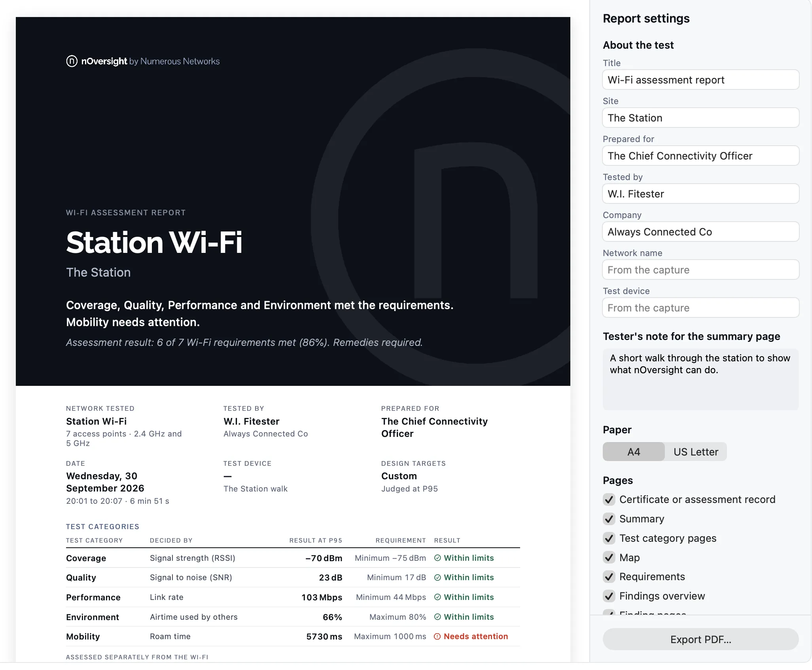Click the '103 Mbps' link rate value
Image resolution: width=812 pixels, height=670 pixels.
click(x=322, y=597)
